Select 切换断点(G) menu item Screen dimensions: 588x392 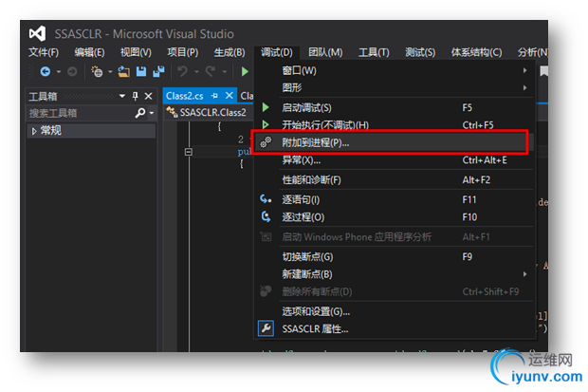click(x=395, y=257)
